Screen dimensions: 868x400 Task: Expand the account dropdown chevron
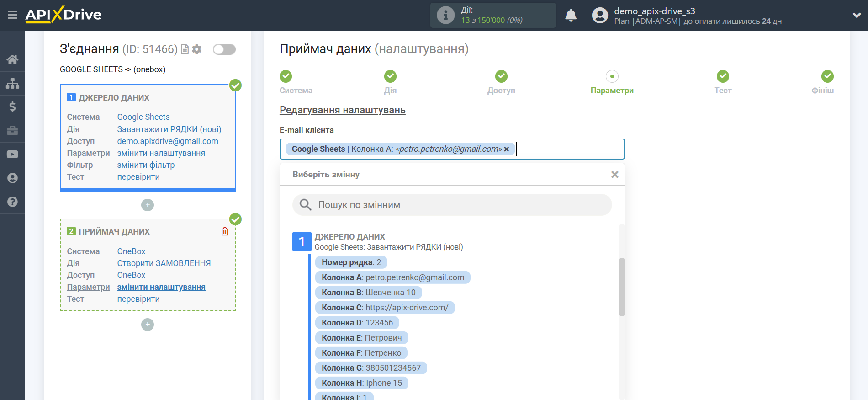pos(857,15)
